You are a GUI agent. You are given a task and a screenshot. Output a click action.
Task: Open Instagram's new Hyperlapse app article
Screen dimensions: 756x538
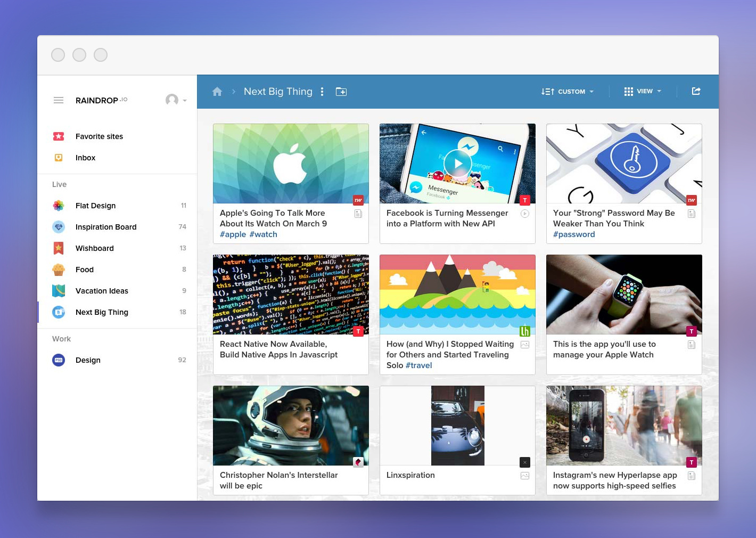[x=615, y=480]
